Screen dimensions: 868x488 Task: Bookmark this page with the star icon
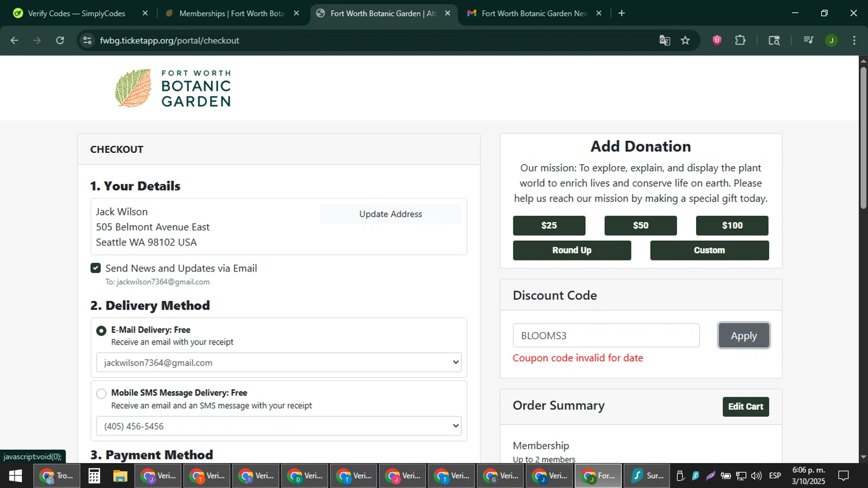[x=686, y=41]
